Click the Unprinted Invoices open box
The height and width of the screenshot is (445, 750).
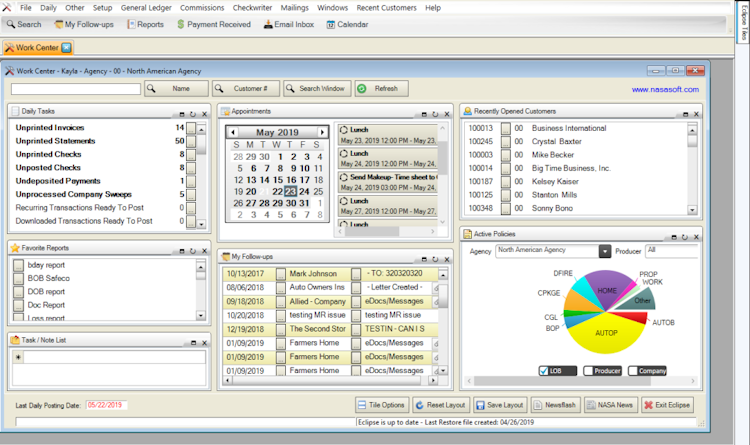point(191,128)
